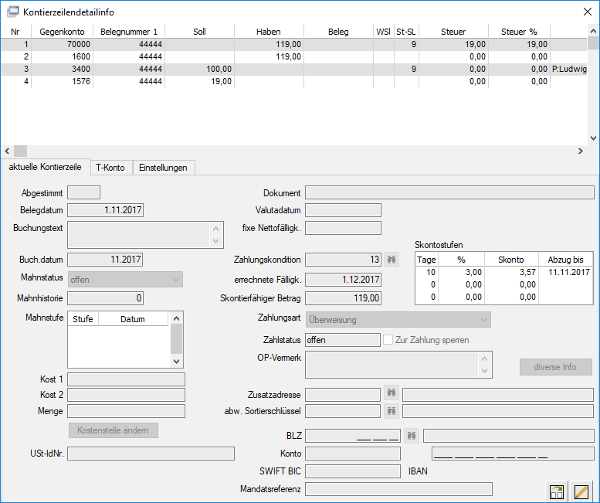
Task: Click the errechnete Fälligk. field showing 1.12.2017
Action: point(344,280)
